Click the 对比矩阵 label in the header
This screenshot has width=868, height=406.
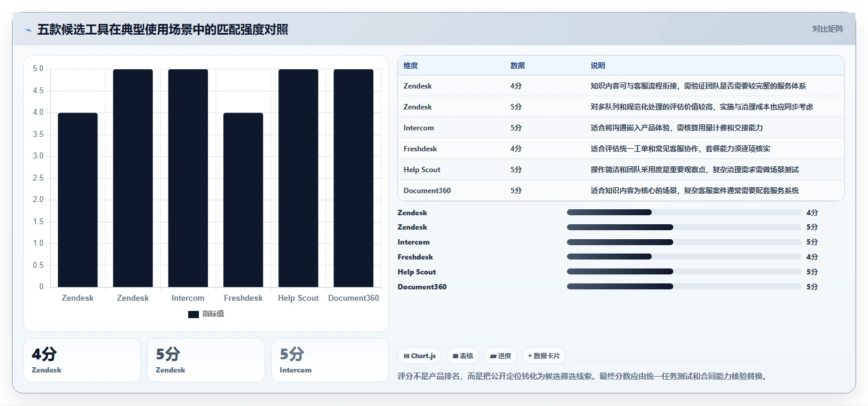tap(828, 29)
